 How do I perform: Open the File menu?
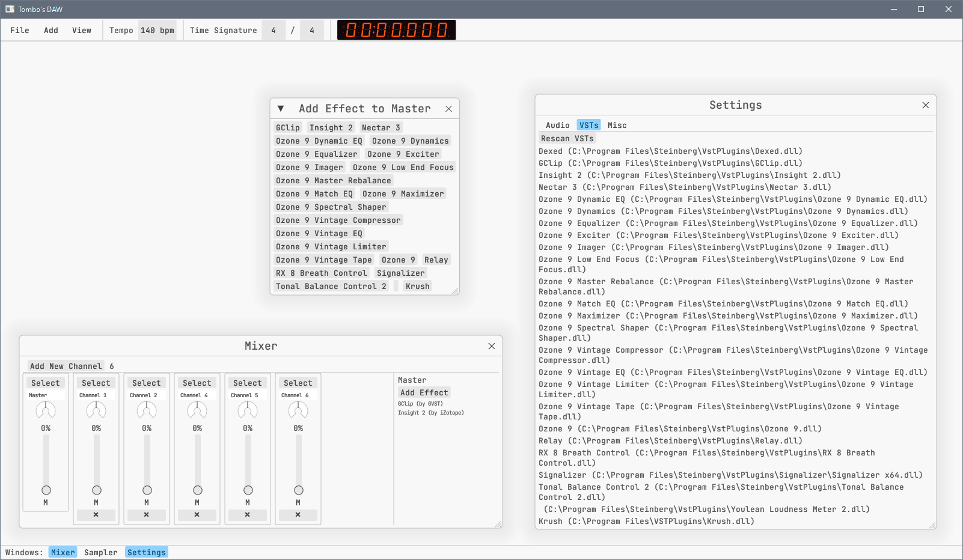click(20, 31)
